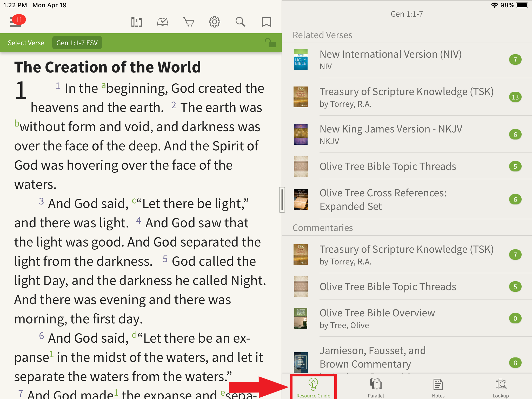Open Commentaries Treasury of Scripture Knowledge
The height and width of the screenshot is (399, 532).
[x=407, y=255]
